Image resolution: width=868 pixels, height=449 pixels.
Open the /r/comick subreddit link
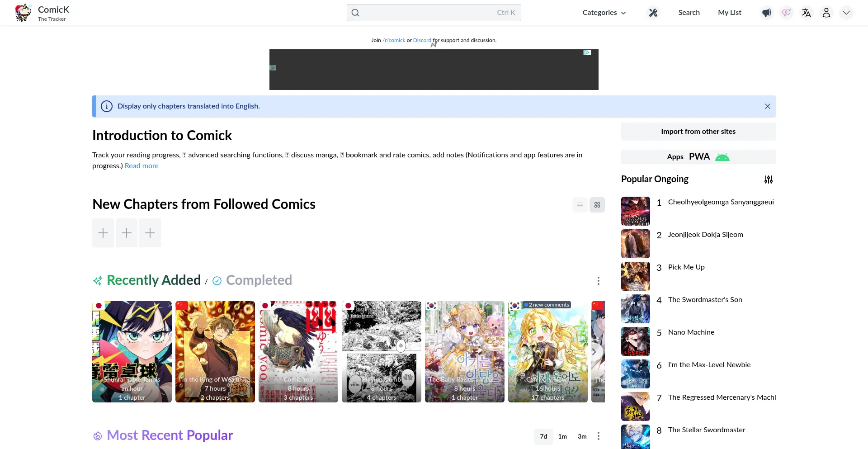pyautogui.click(x=394, y=40)
